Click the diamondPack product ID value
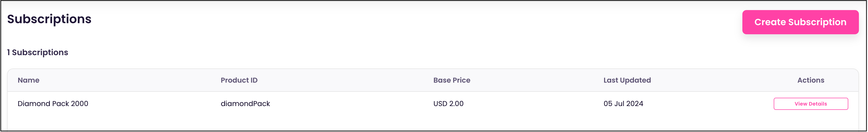 pos(245,104)
